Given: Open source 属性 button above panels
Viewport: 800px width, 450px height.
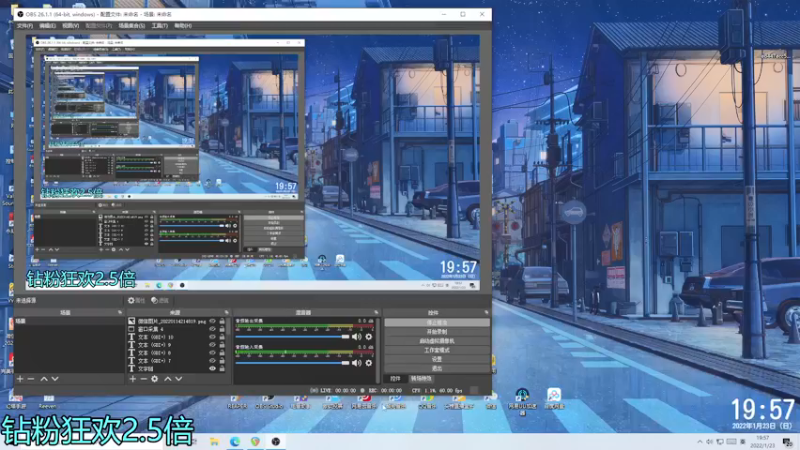Looking at the screenshot, I should 136,301.
